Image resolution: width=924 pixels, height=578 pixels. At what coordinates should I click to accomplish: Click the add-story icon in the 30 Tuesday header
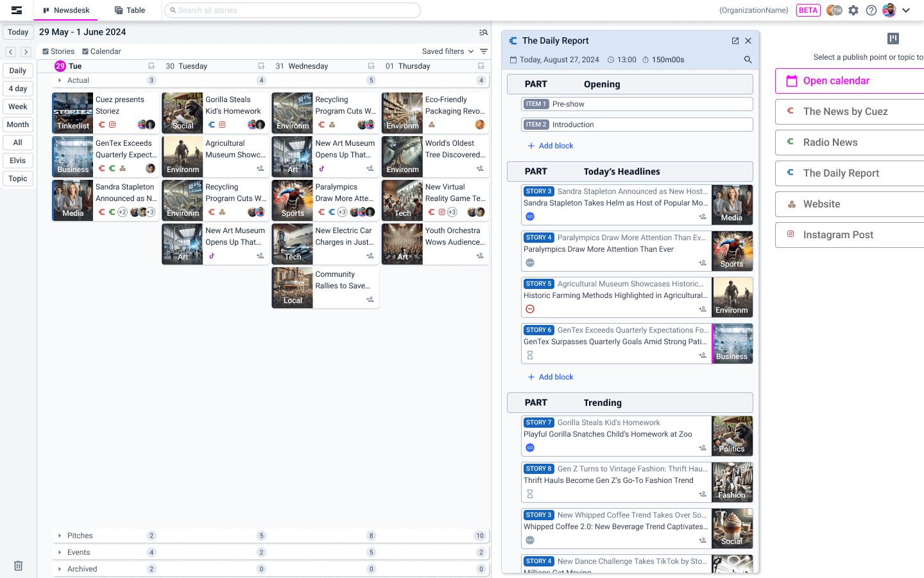tap(261, 66)
